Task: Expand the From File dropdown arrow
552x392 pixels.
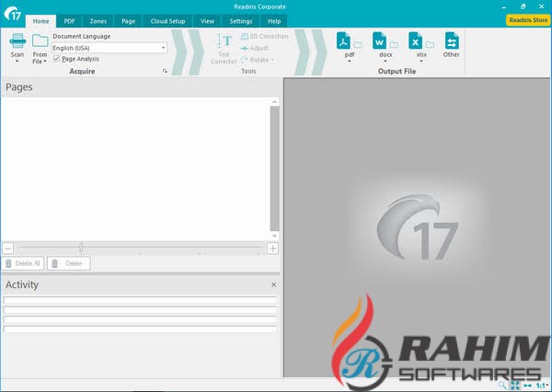Action: [x=45, y=62]
